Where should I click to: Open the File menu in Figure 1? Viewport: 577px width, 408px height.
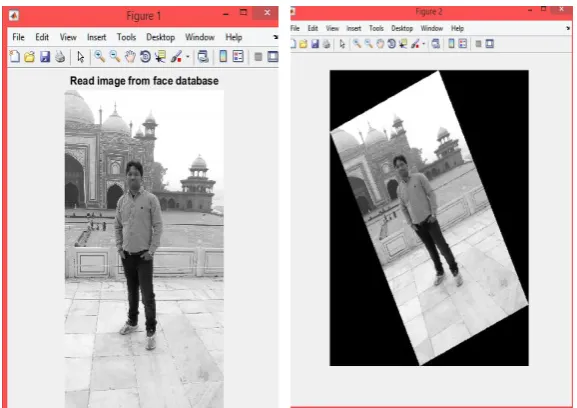pyautogui.click(x=18, y=37)
